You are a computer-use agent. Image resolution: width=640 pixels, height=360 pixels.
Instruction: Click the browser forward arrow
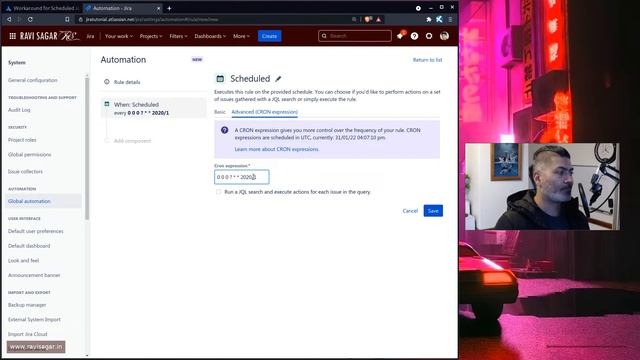pyautogui.click(x=19, y=19)
